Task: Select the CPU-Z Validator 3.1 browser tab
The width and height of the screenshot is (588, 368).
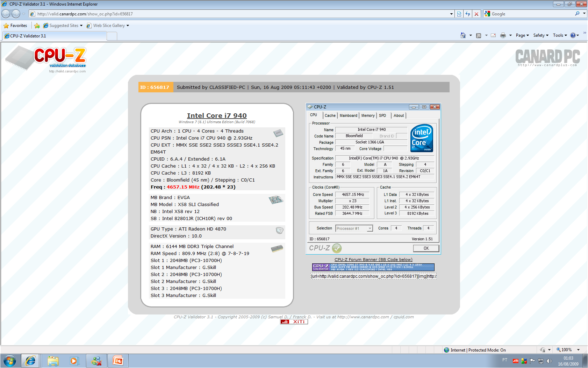Action: 54,36
